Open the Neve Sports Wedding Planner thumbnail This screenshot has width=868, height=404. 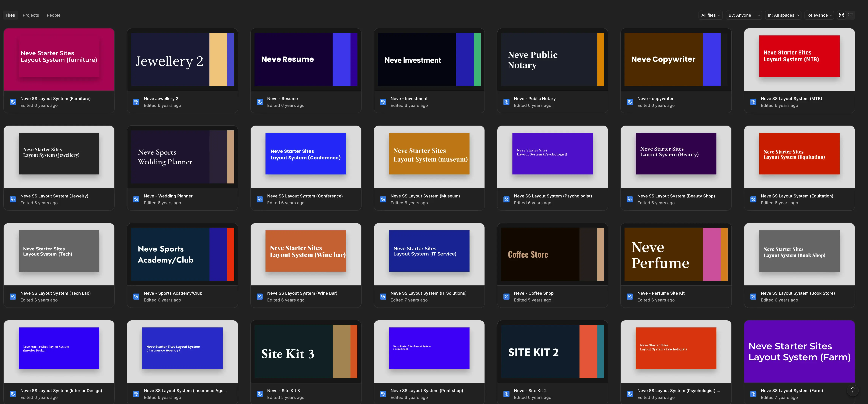[182, 157]
